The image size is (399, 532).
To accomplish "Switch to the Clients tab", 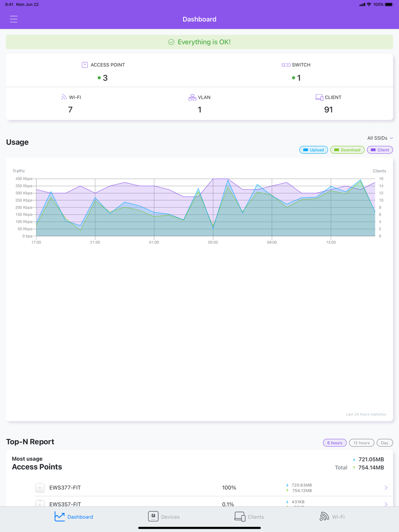I will [249, 516].
